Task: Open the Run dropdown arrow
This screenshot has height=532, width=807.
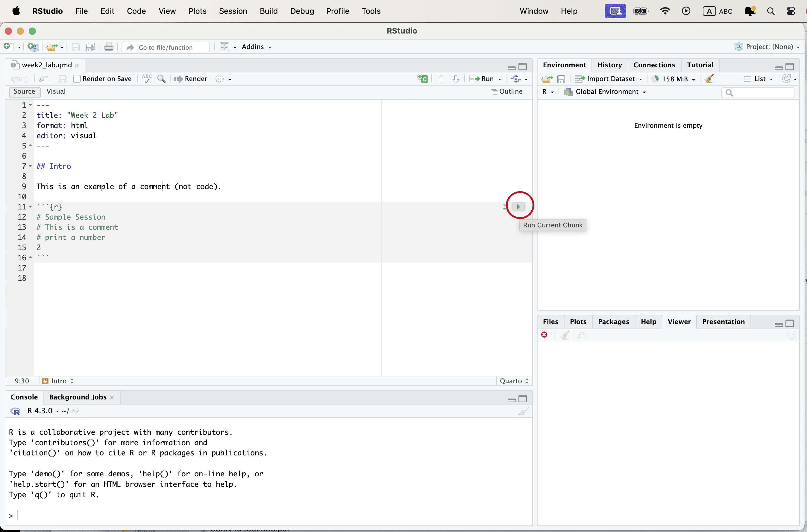Action: point(500,79)
